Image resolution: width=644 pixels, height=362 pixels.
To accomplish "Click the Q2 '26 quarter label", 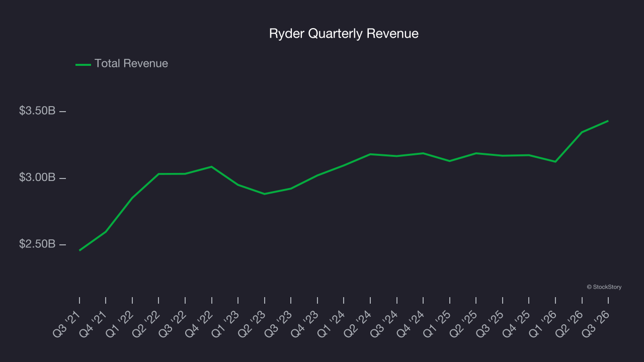I will click(x=569, y=324).
